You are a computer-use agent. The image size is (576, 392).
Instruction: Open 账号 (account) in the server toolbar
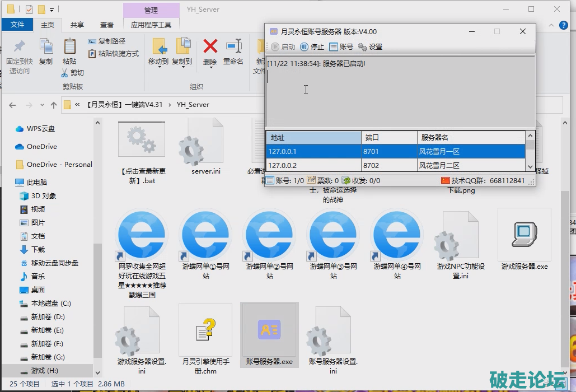[x=341, y=47]
